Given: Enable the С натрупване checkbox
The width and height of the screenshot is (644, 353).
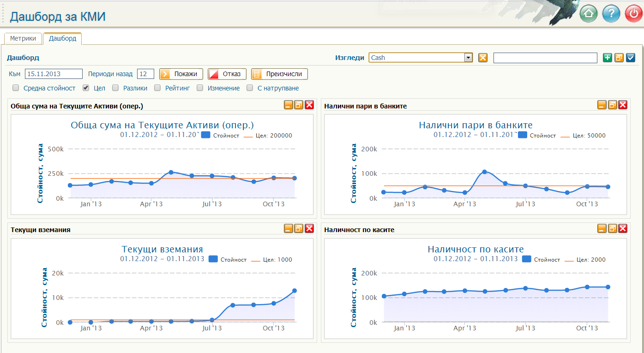Looking at the screenshot, I should (250, 88).
